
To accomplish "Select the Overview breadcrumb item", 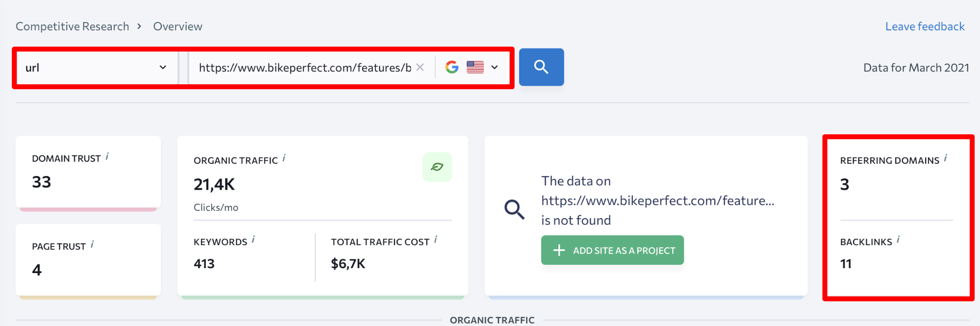I will pos(177,26).
